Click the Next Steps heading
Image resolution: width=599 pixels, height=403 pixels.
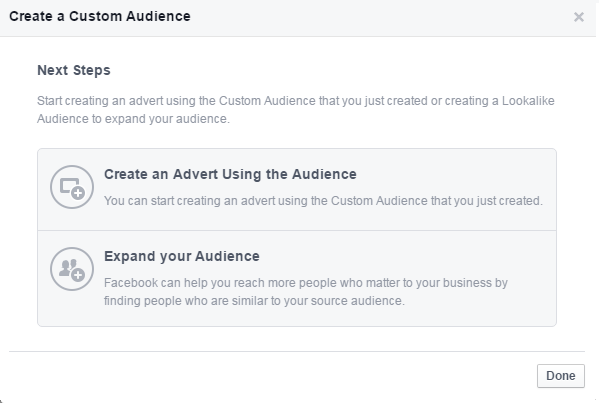(x=74, y=70)
